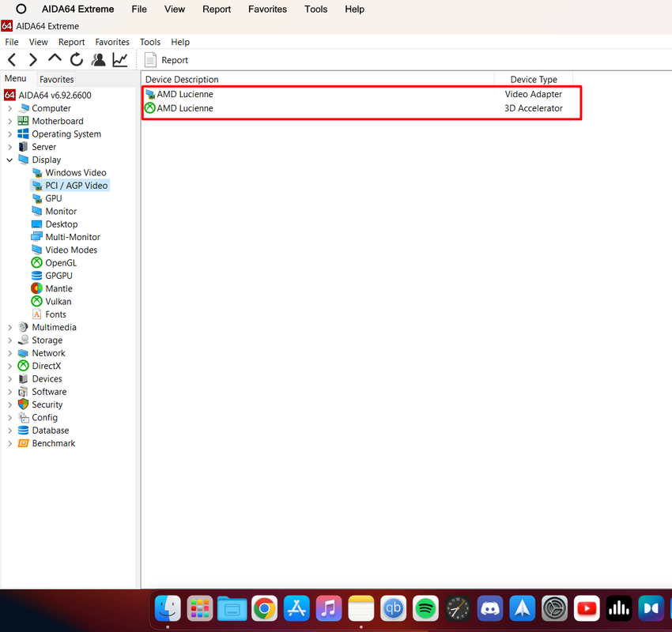Switch to the Menu tab in sidebar

pos(16,78)
